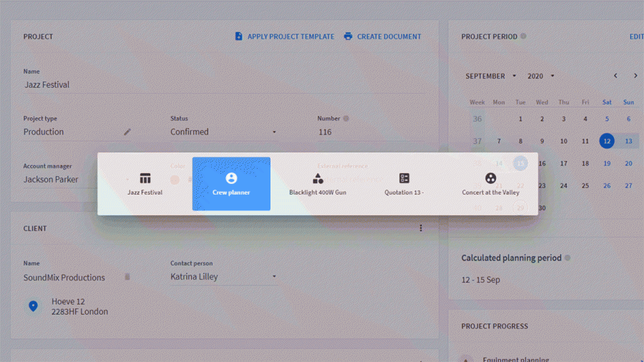Open the Contact person dropdown
The image size is (644, 362).
(223, 277)
